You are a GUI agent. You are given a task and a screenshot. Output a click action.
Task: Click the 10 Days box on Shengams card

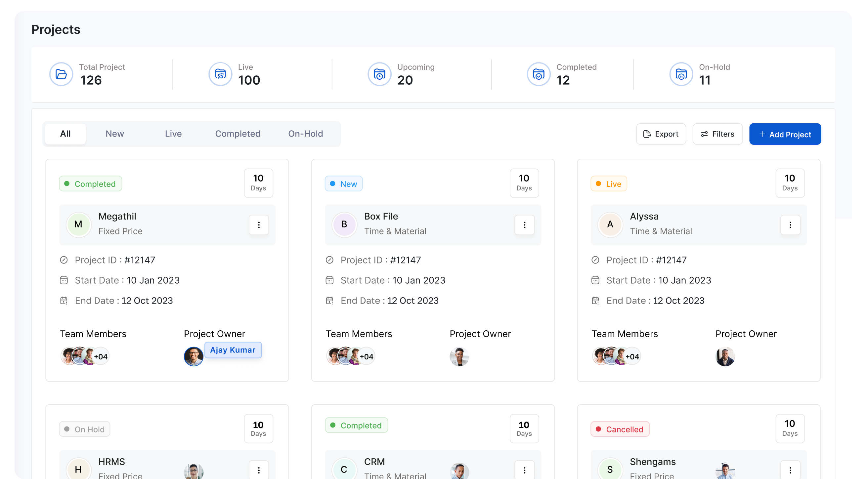point(790,429)
